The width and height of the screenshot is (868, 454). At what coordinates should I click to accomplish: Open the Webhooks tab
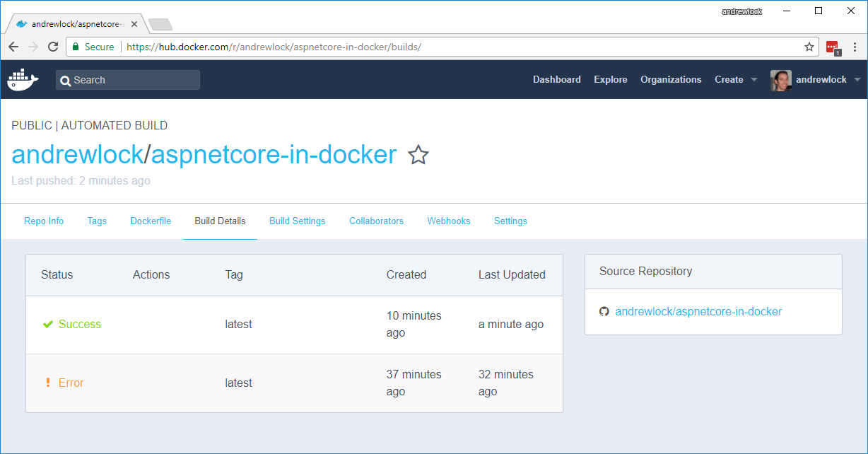pyautogui.click(x=449, y=221)
